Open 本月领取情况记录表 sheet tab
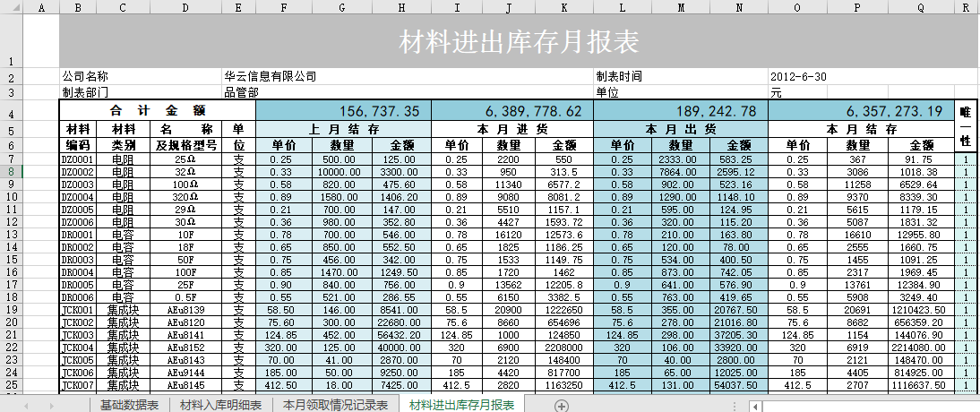980x412 pixels. pos(335,406)
